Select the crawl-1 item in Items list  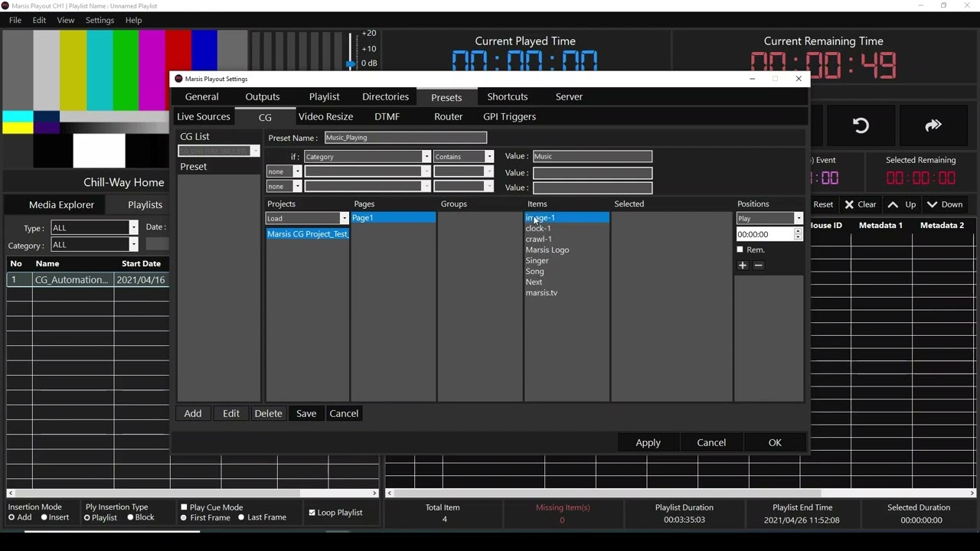[538, 239]
